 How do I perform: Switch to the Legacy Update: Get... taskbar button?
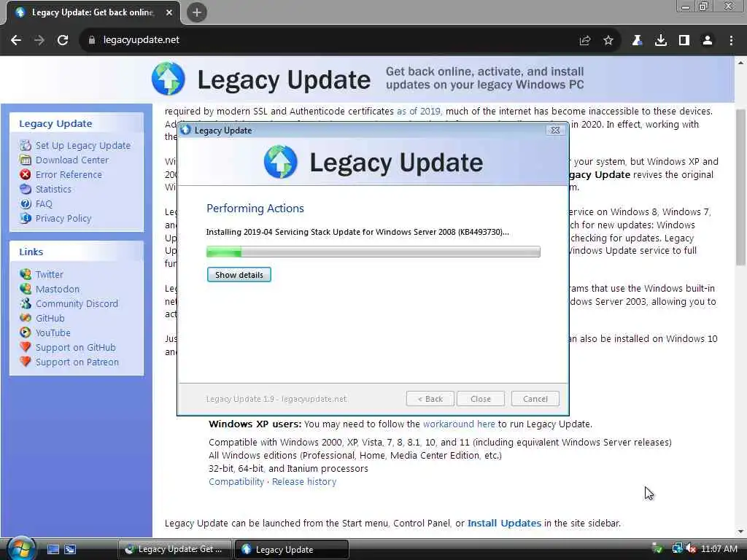[x=174, y=549]
